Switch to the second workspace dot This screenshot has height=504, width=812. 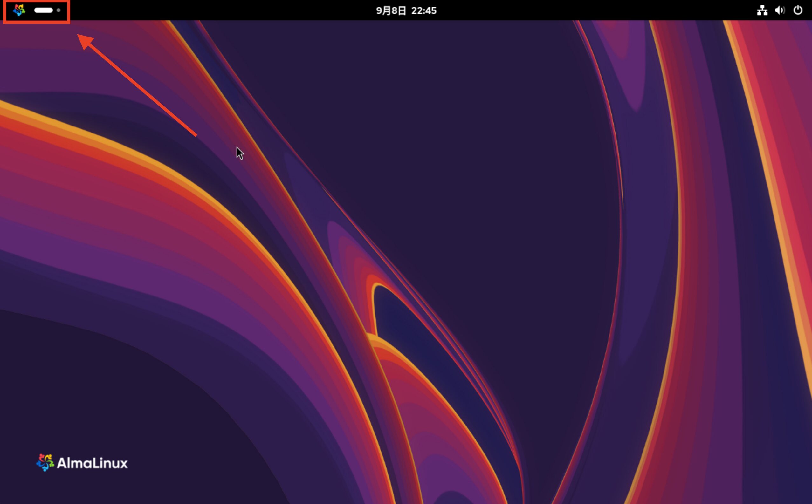(58, 10)
